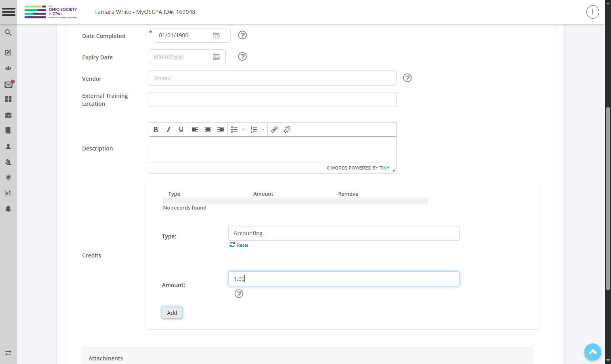Image resolution: width=611 pixels, height=364 pixels.
Task: Focus the Amount field showing 1.00
Action: point(344,279)
